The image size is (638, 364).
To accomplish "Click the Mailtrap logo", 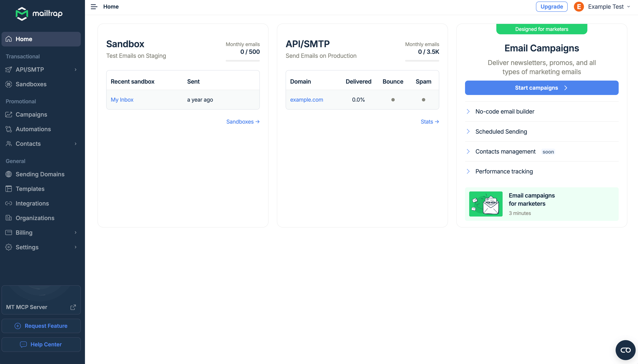I will click(39, 13).
